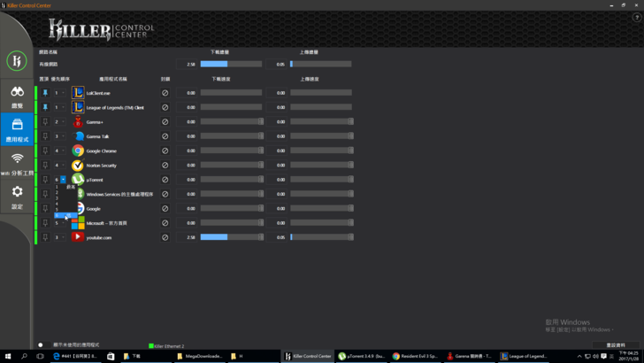Open the Windows Start menu

[8, 356]
